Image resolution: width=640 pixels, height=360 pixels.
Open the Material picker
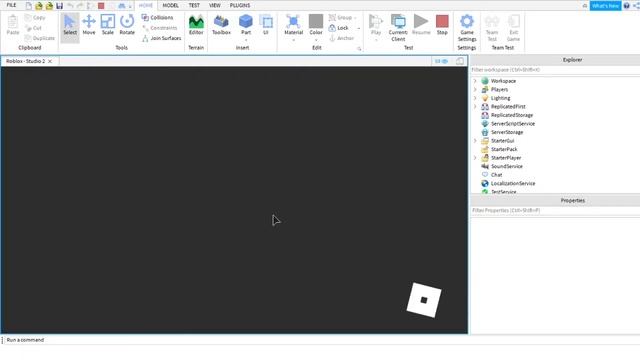click(293, 24)
